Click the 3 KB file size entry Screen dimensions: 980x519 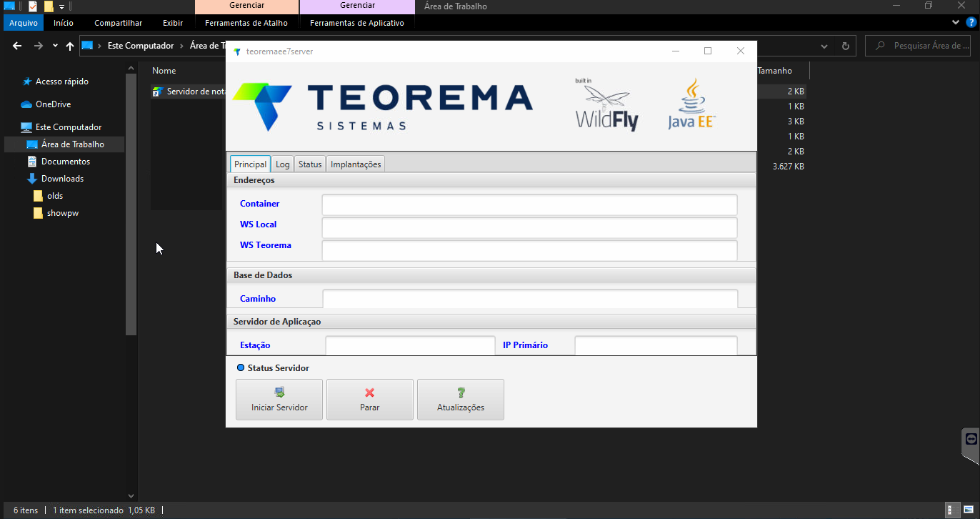pyautogui.click(x=796, y=122)
